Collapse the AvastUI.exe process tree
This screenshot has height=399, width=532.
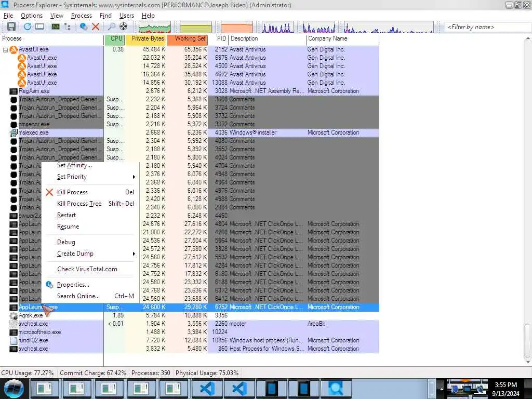[x=5, y=50]
